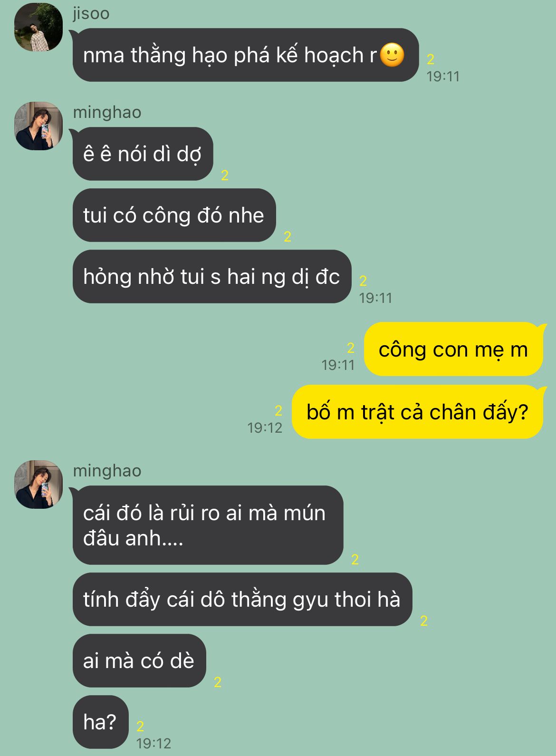Click the smiley emoji in jisoo's message

pyautogui.click(x=392, y=55)
